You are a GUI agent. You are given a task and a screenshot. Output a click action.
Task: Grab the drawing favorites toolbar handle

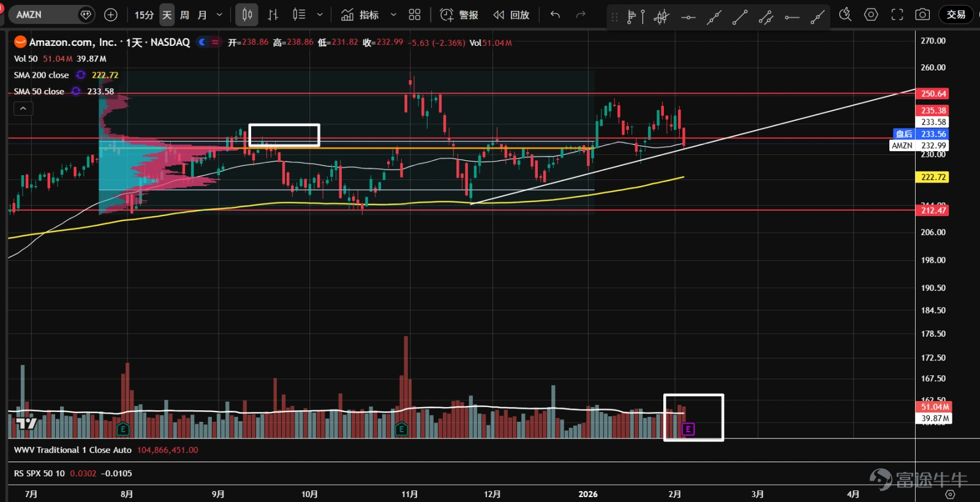pos(615,17)
